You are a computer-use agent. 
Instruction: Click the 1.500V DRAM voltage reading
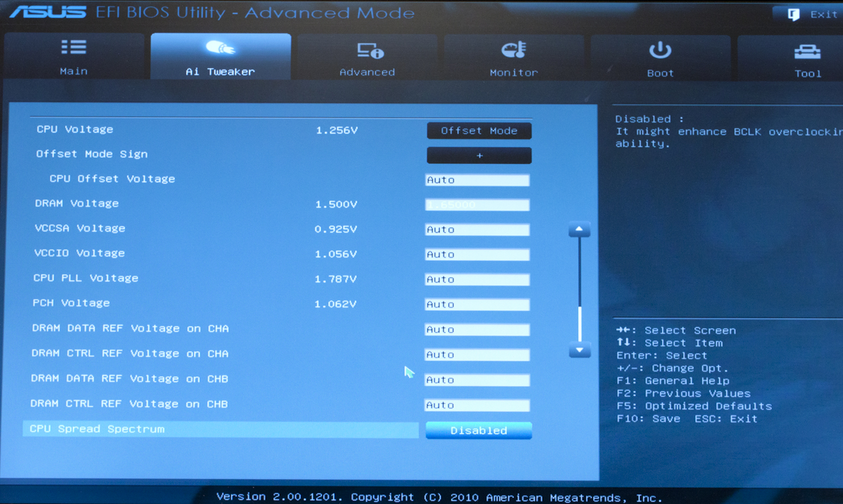[x=336, y=204]
